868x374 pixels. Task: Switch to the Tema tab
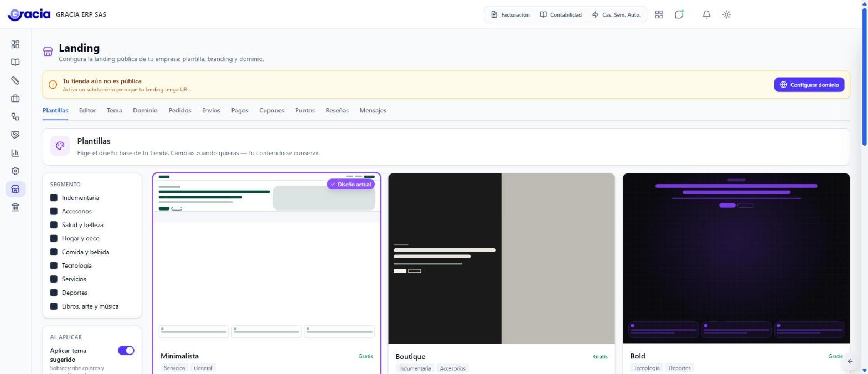(x=115, y=110)
